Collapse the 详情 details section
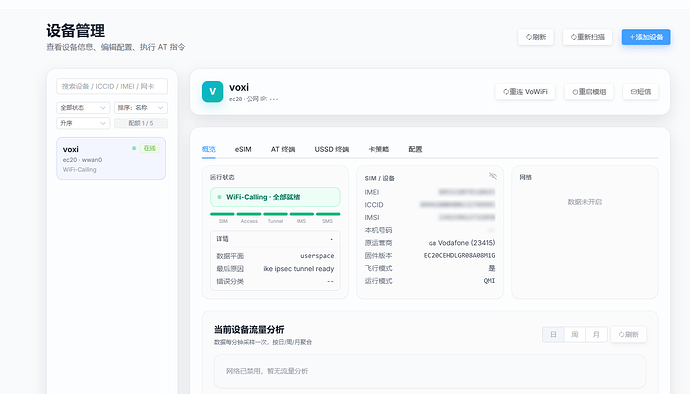The height and width of the screenshot is (394, 690). click(x=275, y=239)
